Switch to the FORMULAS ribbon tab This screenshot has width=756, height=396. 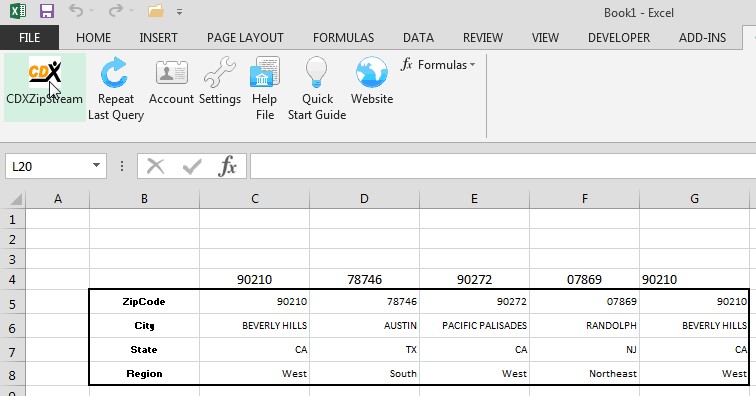(343, 38)
